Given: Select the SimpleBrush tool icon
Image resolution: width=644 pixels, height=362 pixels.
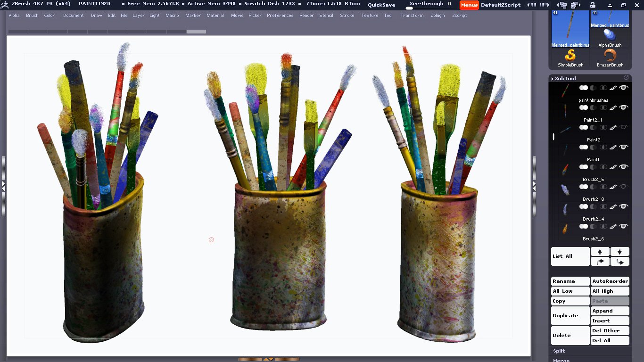Looking at the screenshot, I should coord(570,58).
